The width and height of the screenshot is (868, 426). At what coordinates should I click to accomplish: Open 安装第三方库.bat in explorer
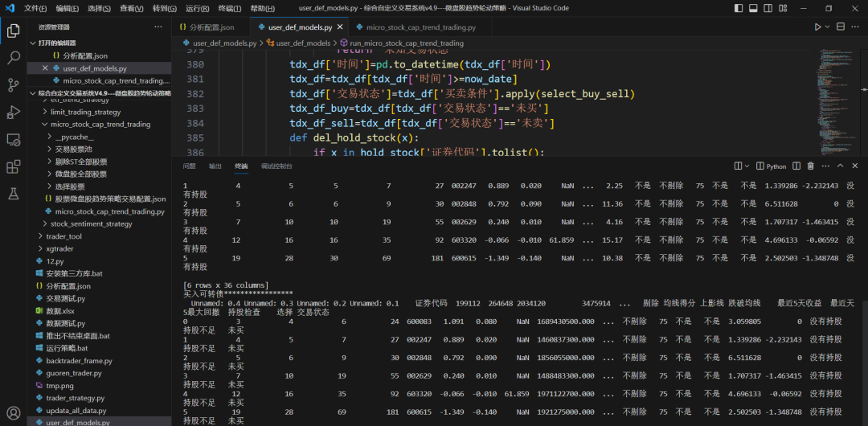coord(74,273)
